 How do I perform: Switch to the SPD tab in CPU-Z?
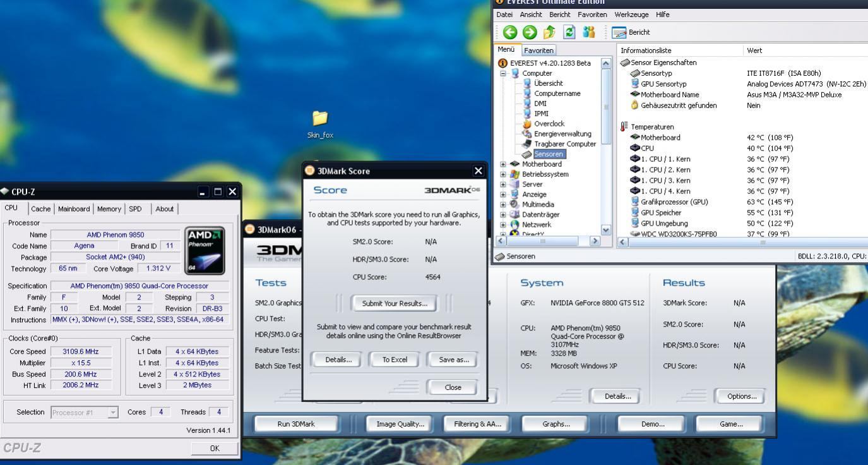[135, 209]
